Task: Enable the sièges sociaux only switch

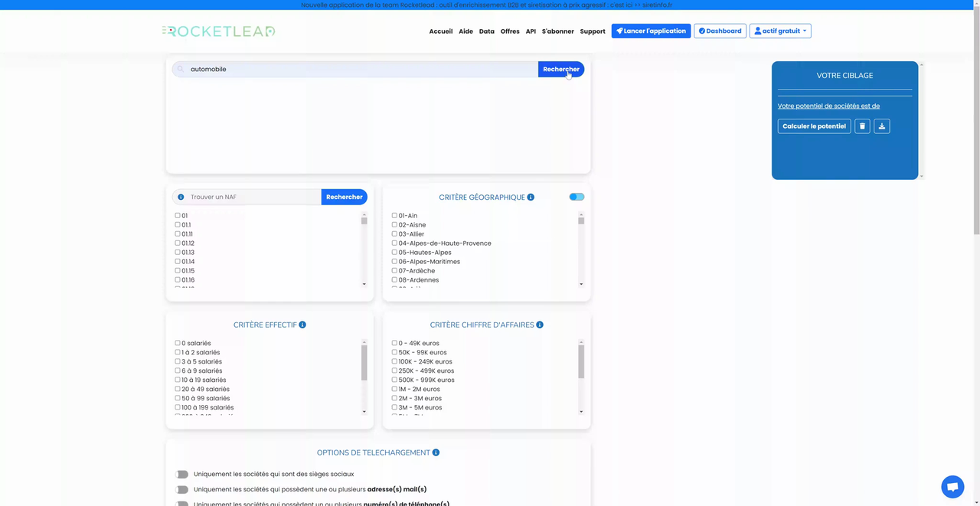Action: (181, 475)
